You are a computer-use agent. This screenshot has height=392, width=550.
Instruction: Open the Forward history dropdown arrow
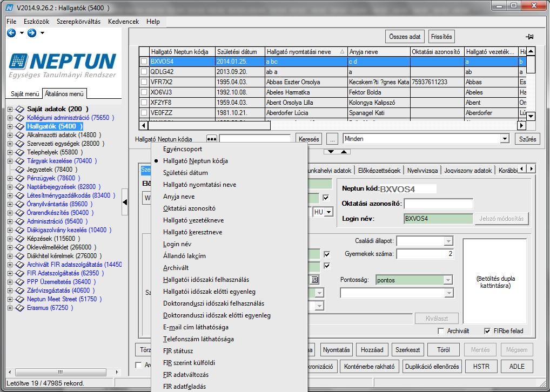[42, 33]
